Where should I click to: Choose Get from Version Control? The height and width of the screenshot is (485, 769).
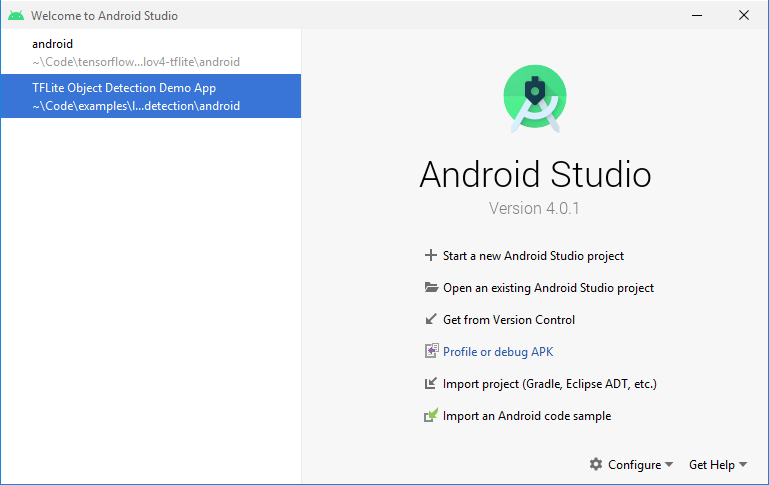coord(509,320)
